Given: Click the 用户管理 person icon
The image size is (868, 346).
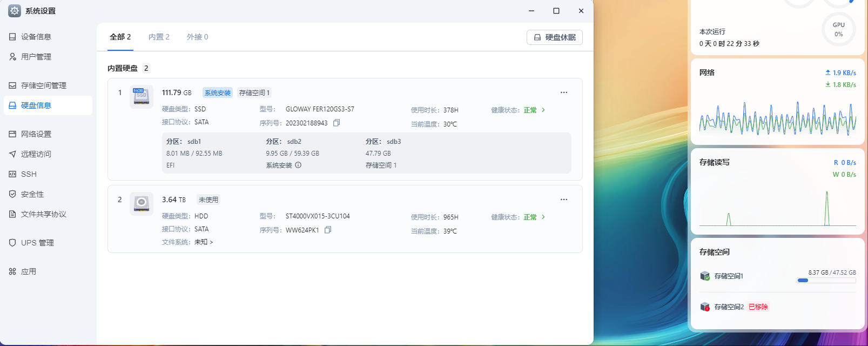Looking at the screenshot, I should (12, 57).
